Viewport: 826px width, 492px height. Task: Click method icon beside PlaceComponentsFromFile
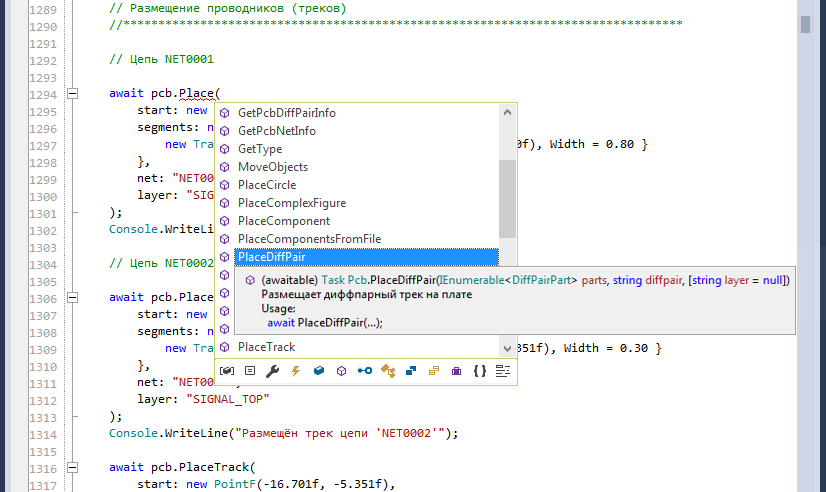click(225, 239)
